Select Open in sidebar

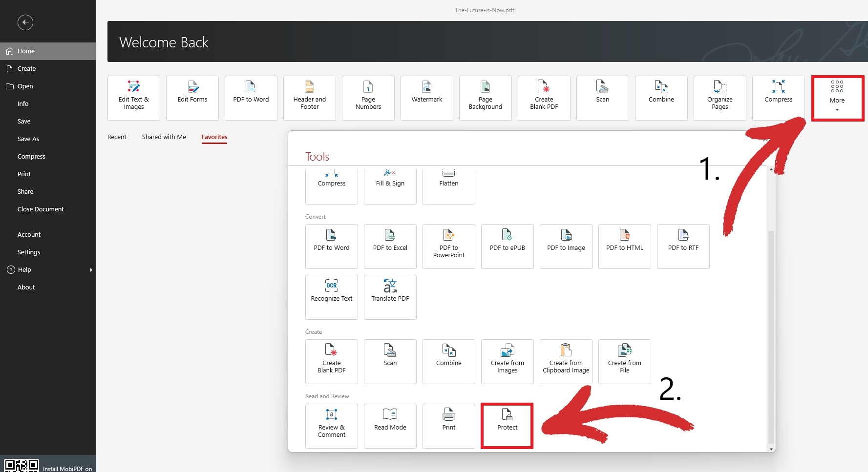(48, 86)
